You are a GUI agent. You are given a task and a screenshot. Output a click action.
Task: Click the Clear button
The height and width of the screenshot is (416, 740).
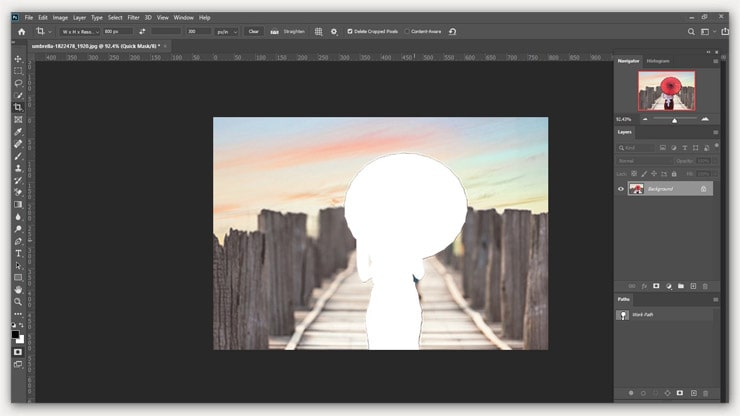(254, 32)
